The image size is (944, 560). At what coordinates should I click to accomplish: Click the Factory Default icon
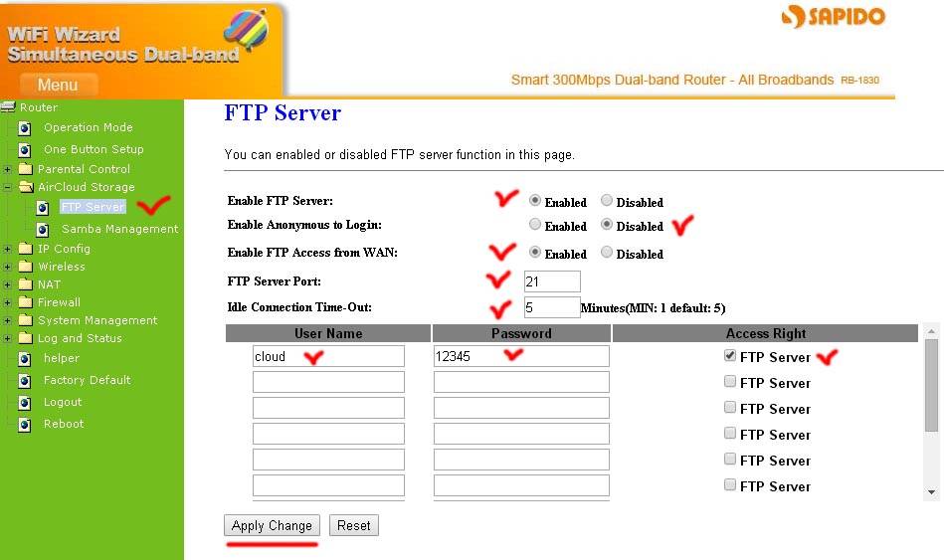coord(24,381)
